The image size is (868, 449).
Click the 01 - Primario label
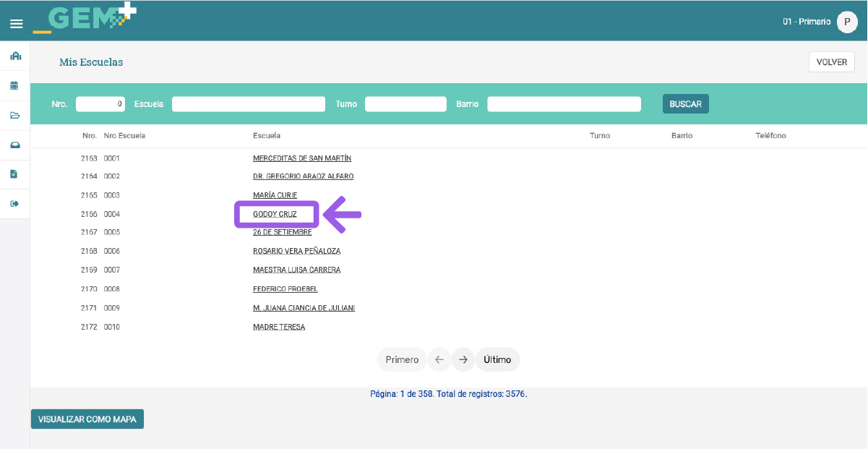point(807,22)
